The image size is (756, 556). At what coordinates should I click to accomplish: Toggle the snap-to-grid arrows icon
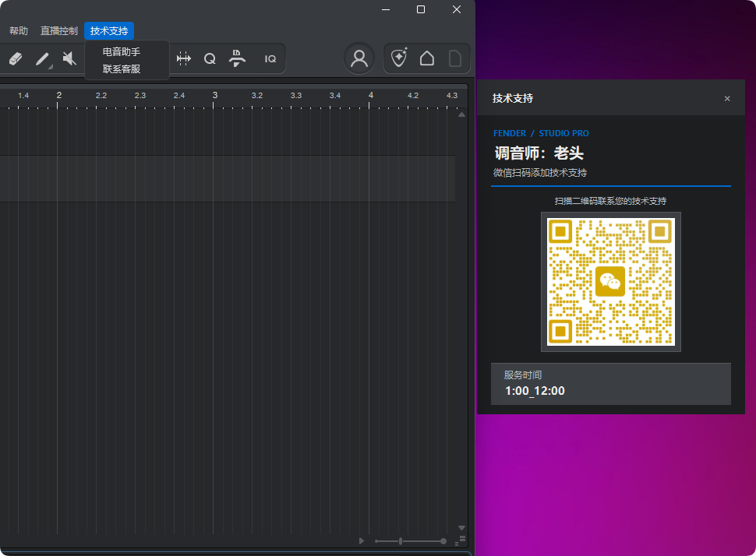tap(184, 58)
